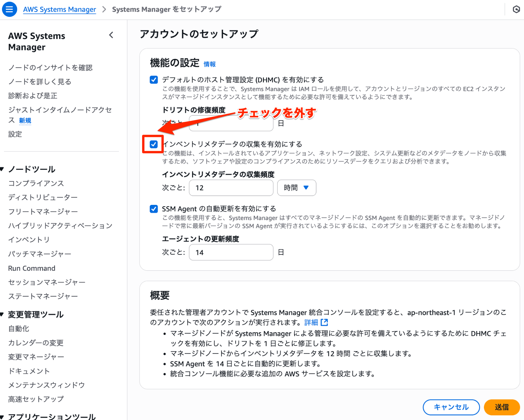Open ドキュメント in sidebar
The image size is (524, 420).
click(x=29, y=371)
